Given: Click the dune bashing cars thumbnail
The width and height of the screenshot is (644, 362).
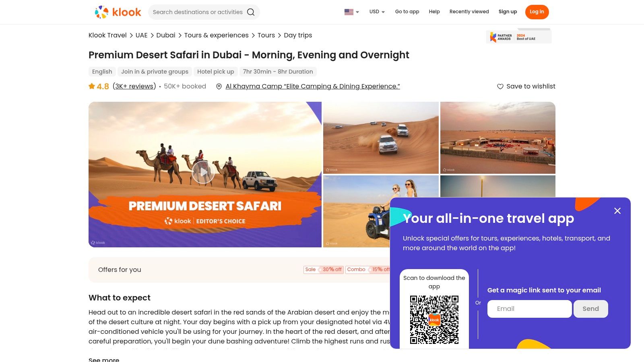Looking at the screenshot, I should click(381, 138).
